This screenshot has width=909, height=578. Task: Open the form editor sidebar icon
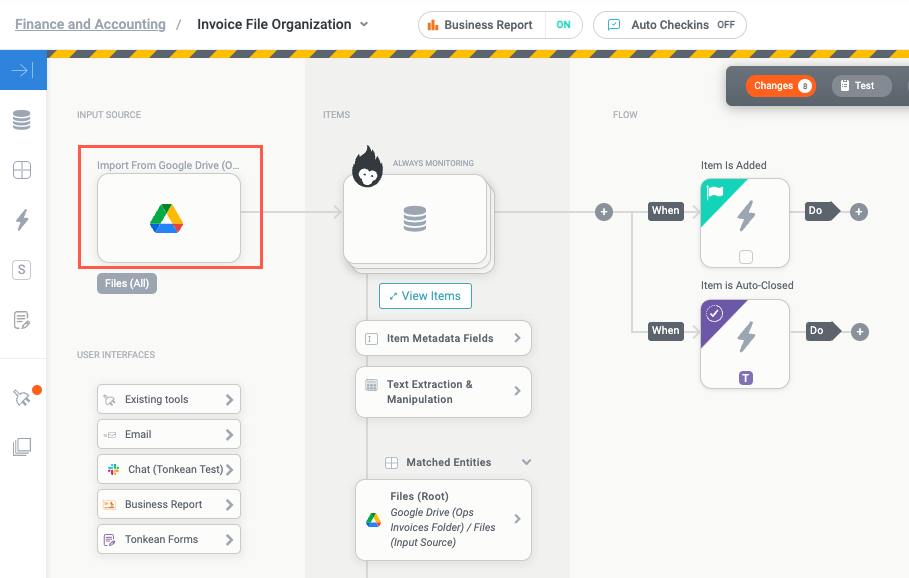pos(22,320)
